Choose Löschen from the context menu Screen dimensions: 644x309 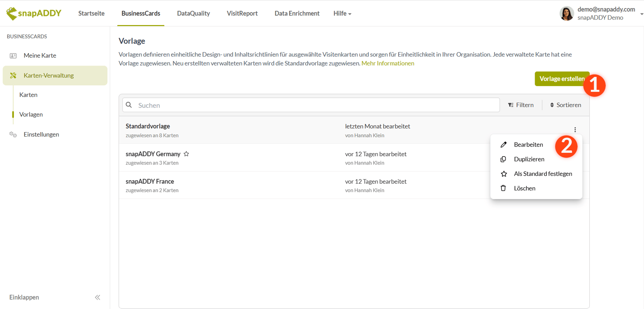pyautogui.click(x=524, y=188)
